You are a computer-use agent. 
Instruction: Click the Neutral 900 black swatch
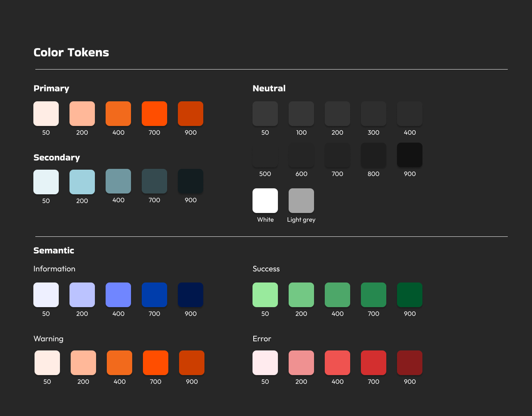tap(410, 155)
